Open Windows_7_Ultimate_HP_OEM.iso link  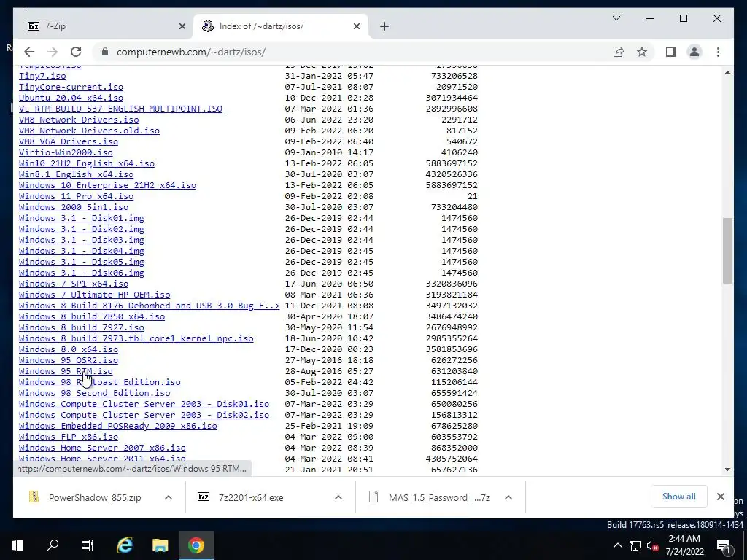tap(94, 295)
